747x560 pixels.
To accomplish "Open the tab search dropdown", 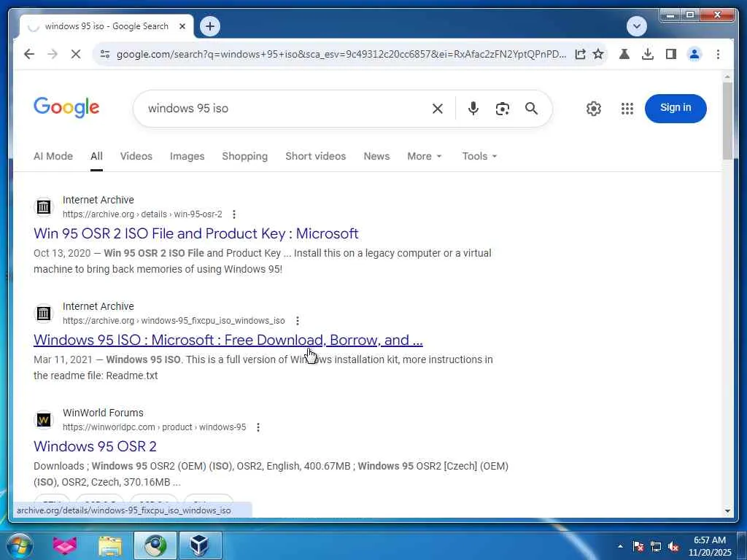I will (x=636, y=26).
